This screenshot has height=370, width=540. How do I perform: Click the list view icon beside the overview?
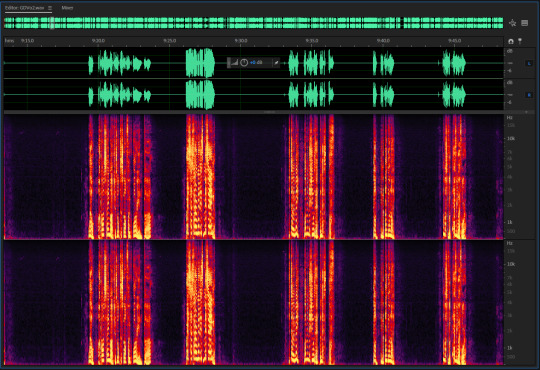coord(525,23)
